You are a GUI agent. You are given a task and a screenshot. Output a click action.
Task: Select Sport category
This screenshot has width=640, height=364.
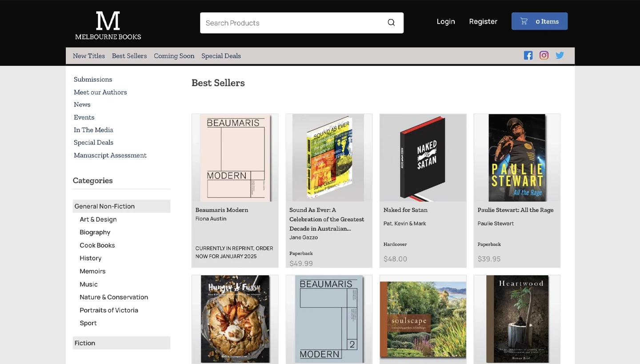coord(88,323)
